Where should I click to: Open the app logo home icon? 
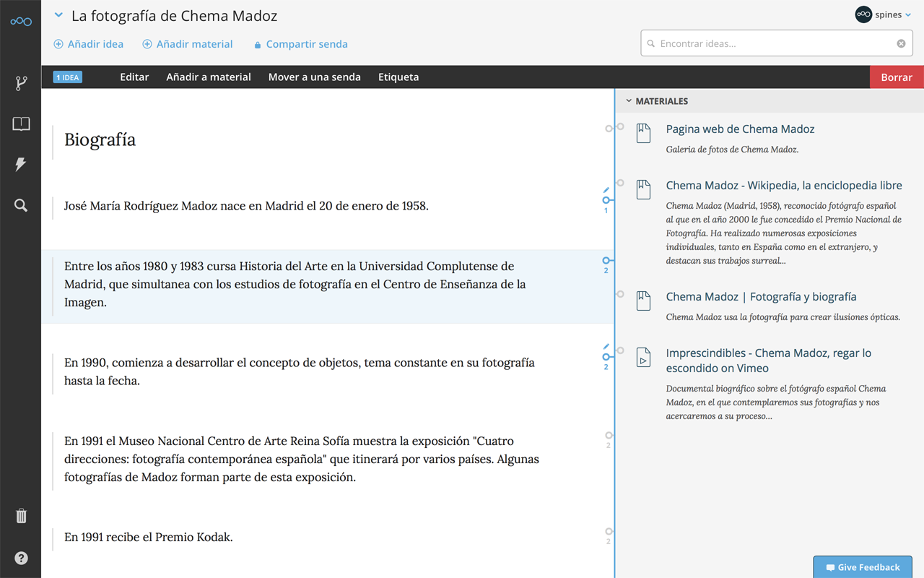tap(21, 22)
